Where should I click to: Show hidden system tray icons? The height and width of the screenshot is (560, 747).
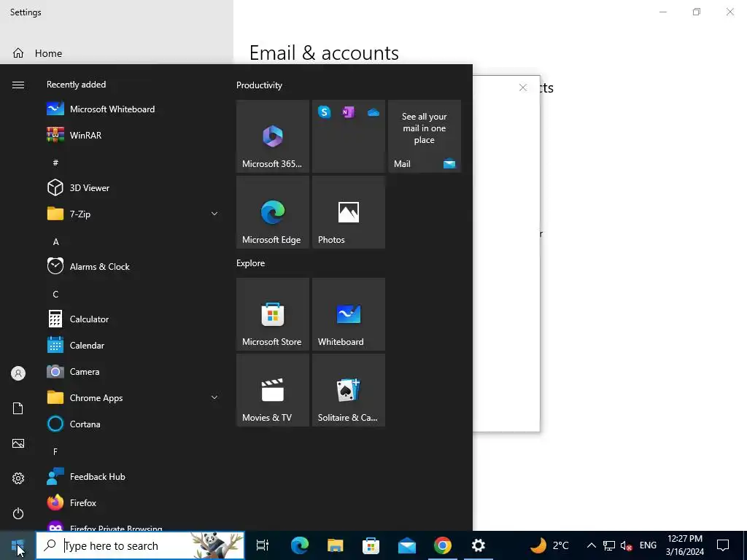pos(591,545)
